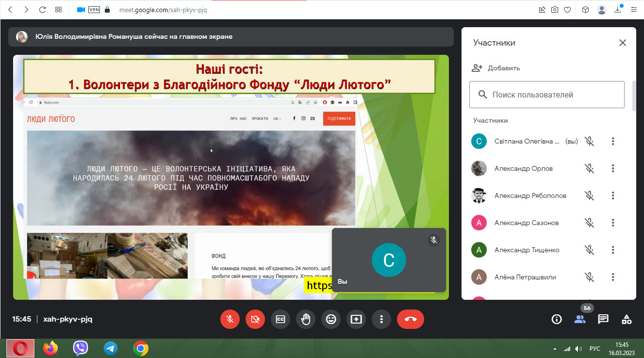Mute Алёна Петрашвили's microphone
This screenshot has height=358, width=644.
pyautogui.click(x=589, y=277)
